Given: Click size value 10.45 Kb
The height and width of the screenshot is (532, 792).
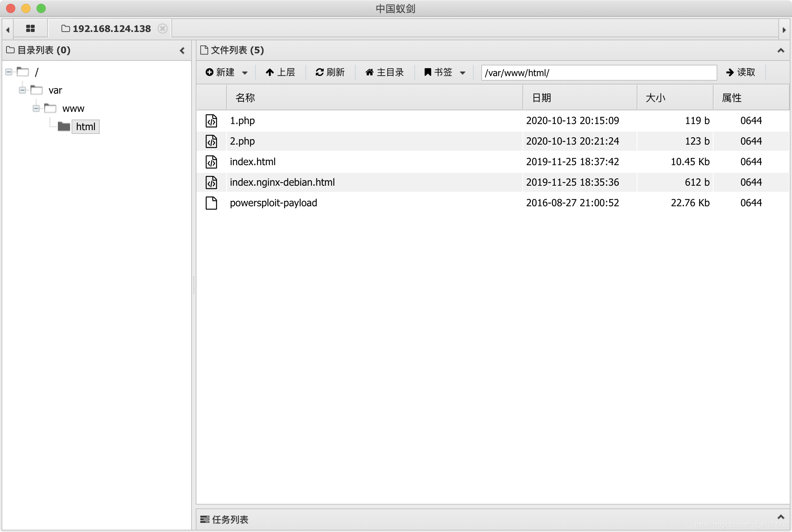Looking at the screenshot, I should [x=690, y=162].
